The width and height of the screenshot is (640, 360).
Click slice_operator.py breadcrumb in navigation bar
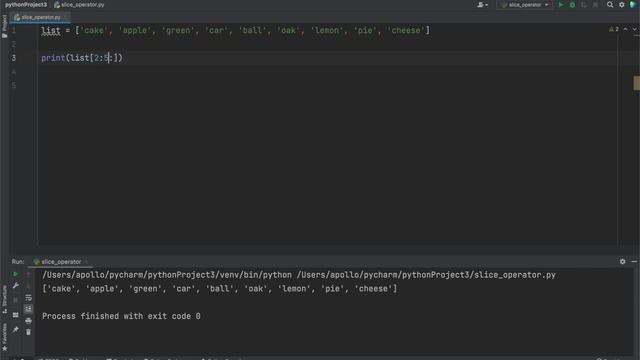click(x=79, y=5)
